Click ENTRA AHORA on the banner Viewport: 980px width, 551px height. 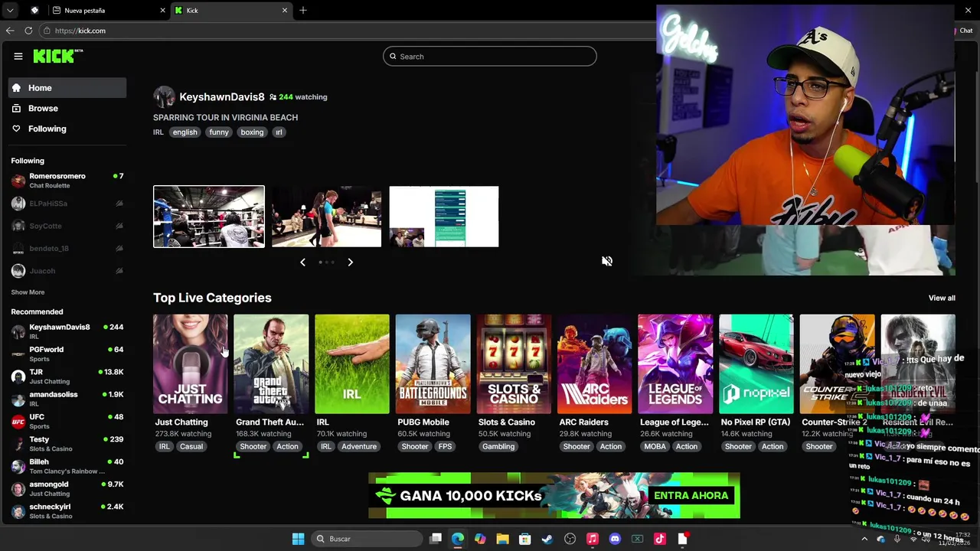[x=691, y=496]
